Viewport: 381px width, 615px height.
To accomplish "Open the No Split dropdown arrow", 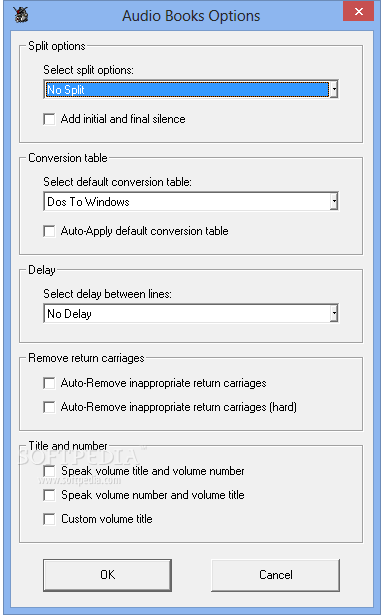I will [334, 90].
